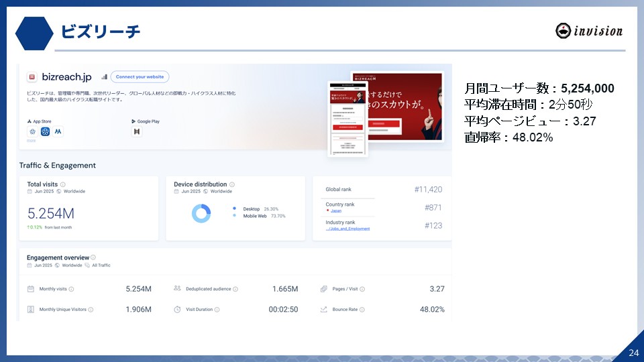Image resolution: width=644 pixels, height=362 pixels.
Task: Click the Deduplicated audience people icon
Action: 177,288
